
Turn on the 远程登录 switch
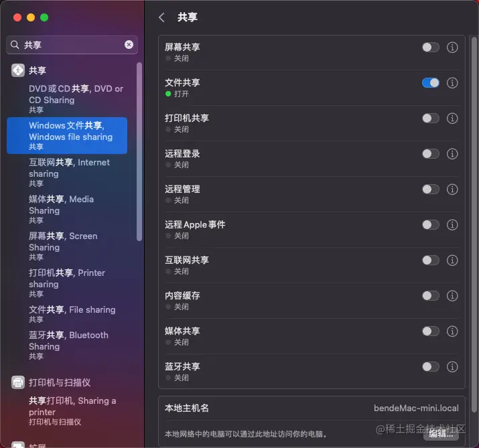431,153
